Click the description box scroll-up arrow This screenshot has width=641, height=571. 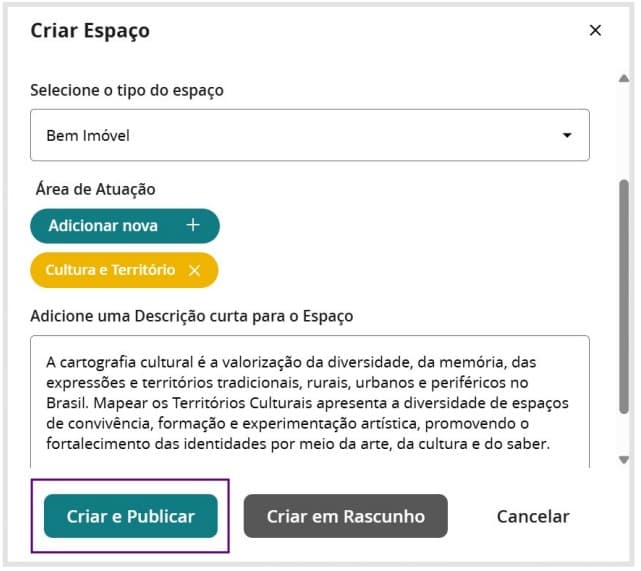(x=624, y=79)
